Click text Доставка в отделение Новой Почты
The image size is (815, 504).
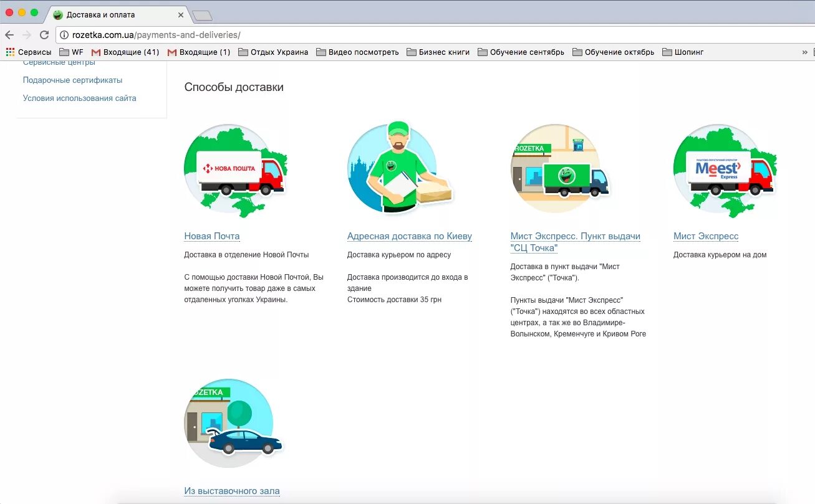246,255
